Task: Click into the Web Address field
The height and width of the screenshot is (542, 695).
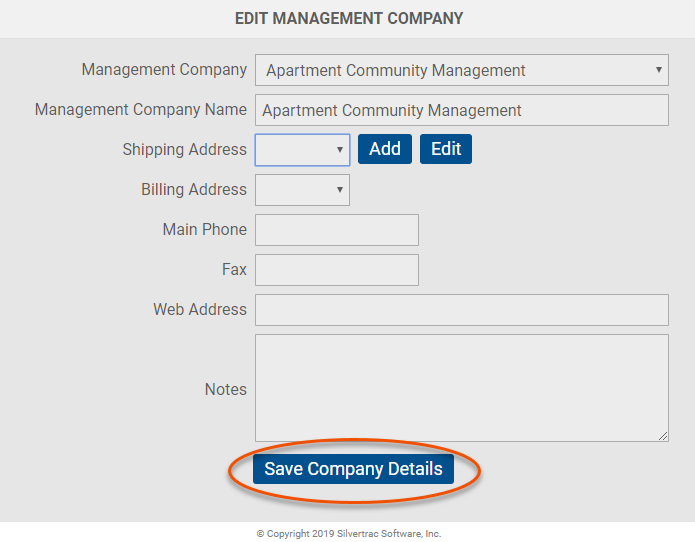Action: pos(461,310)
